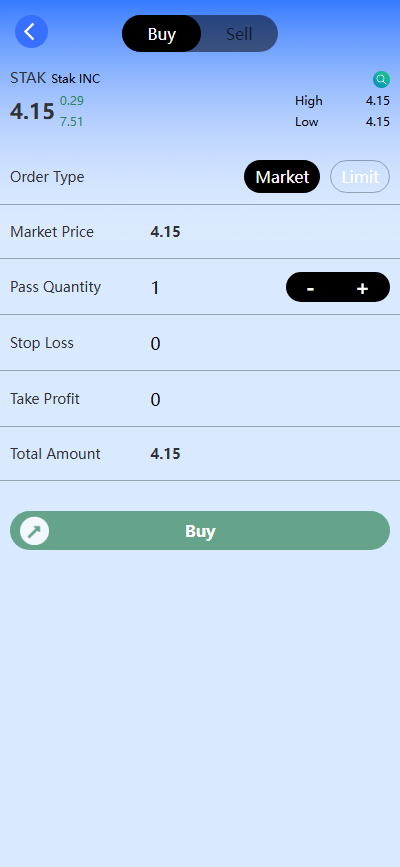Tap the Stak INC company name
400x867 pixels.
[76, 79]
